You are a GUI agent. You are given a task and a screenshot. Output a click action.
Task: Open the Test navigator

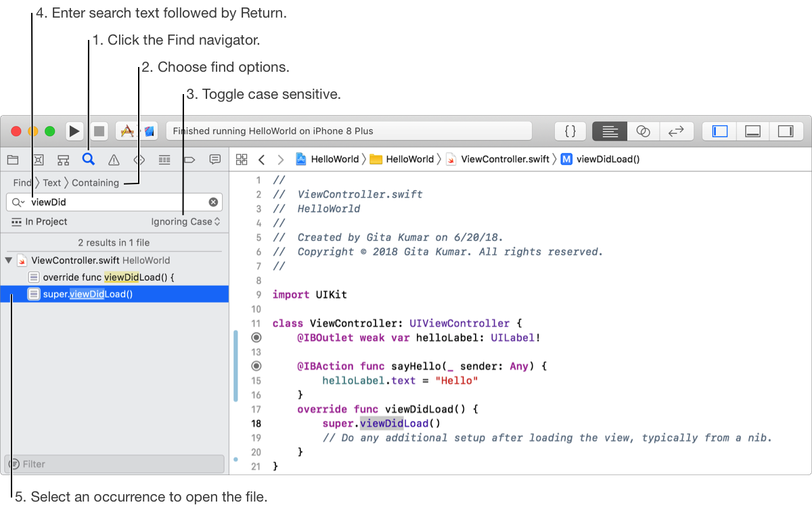[139, 160]
